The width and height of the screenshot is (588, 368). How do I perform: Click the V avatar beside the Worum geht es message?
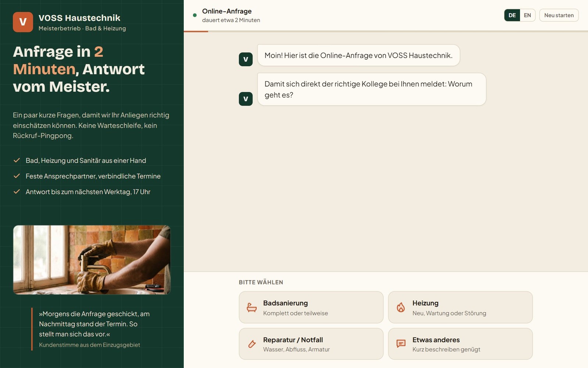click(x=246, y=99)
